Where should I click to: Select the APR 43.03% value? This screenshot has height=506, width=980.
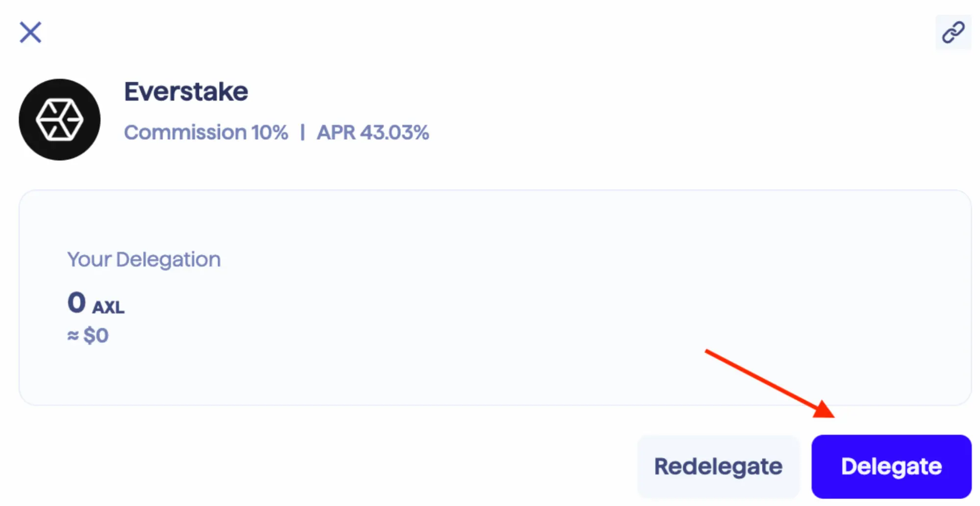tap(373, 132)
